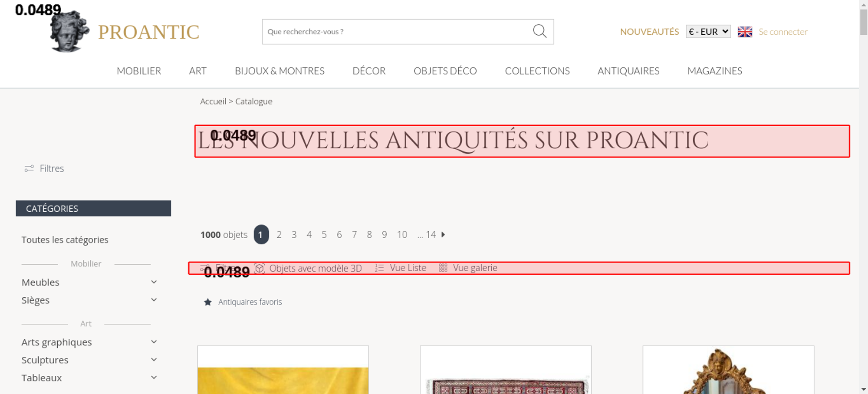Screen dimensions: 868x394
Task: Switch language via UK flag icon
Action: 745,32
